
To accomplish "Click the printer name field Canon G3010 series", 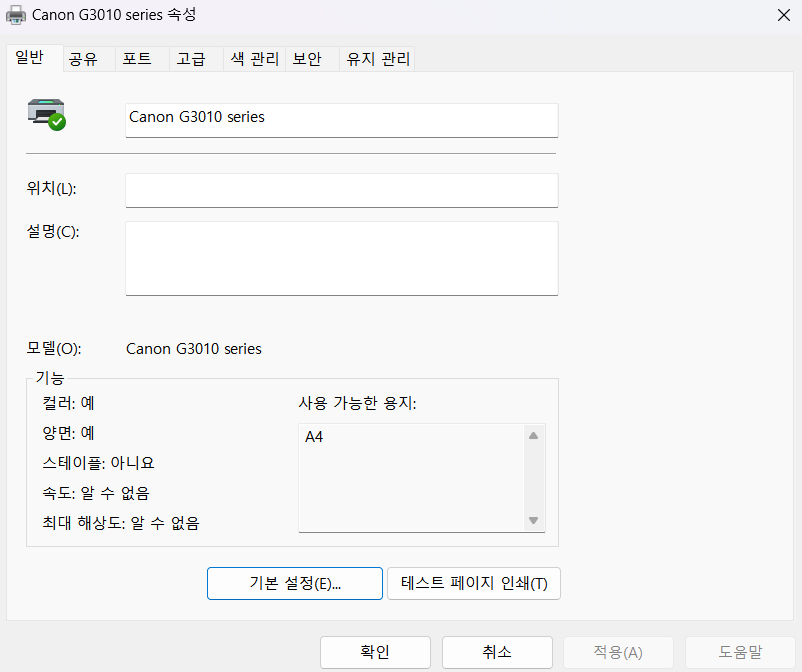I will [342, 120].
